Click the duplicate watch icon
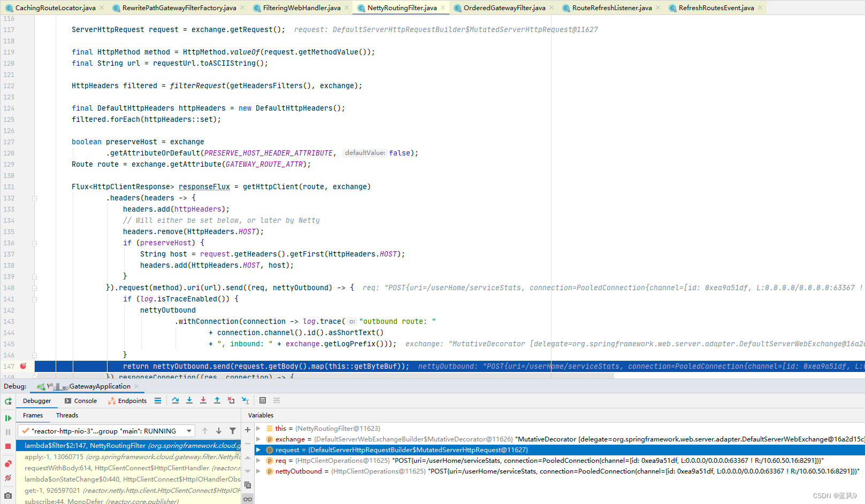 [248, 485]
